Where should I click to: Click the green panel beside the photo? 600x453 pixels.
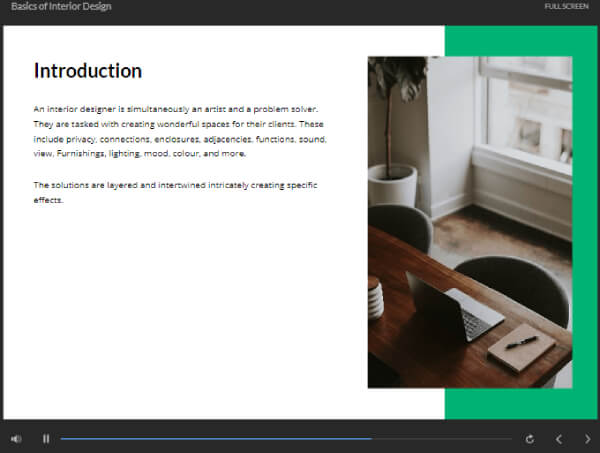coord(585,250)
